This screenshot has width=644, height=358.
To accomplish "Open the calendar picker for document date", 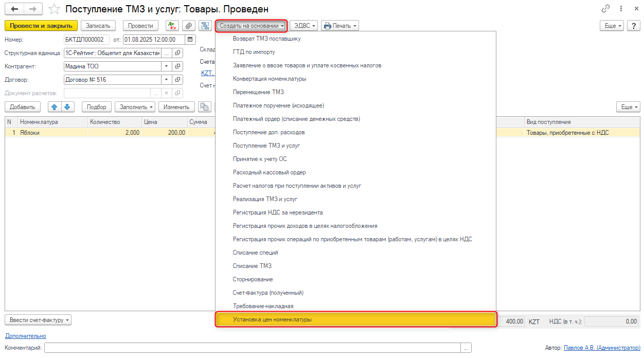I will click(x=190, y=39).
